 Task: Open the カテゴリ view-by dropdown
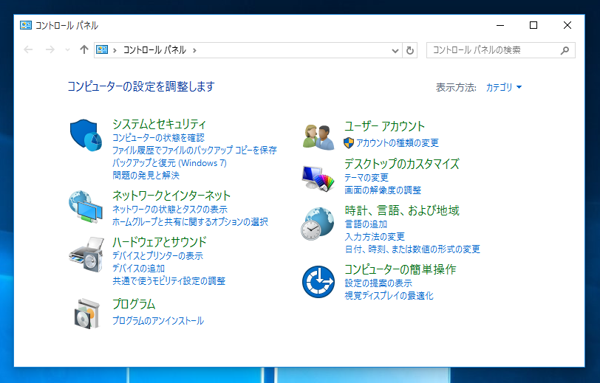tap(504, 87)
